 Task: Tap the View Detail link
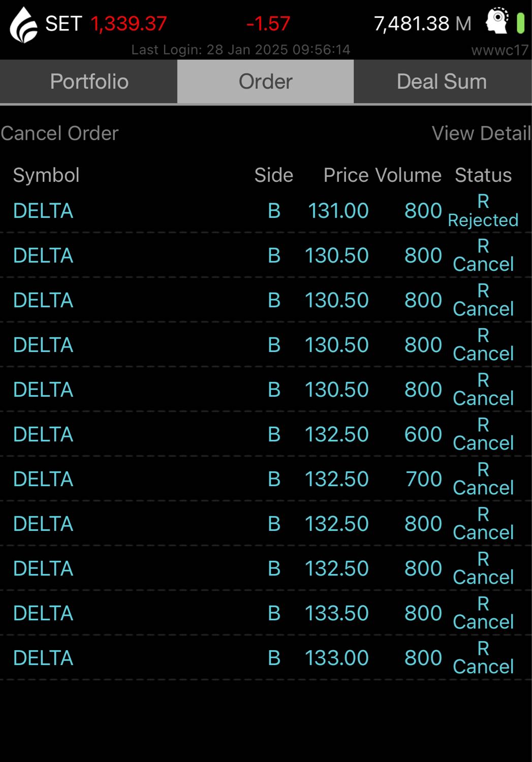click(481, 134)
